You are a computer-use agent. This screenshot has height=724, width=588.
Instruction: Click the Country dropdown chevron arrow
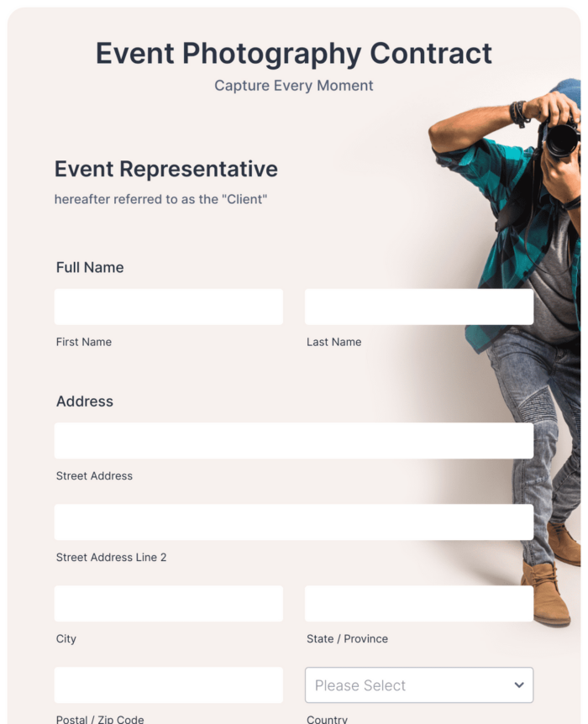(x=519, y=685)
